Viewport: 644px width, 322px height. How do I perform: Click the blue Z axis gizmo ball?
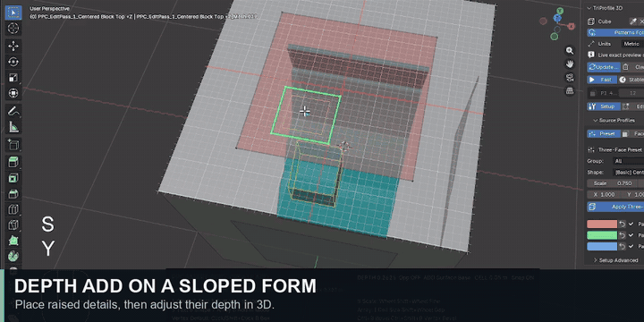557,18
